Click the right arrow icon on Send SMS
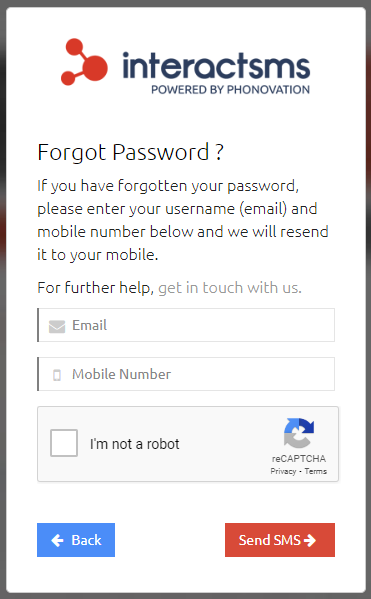The width and height of the screenshot is (371, 599). 310,540
